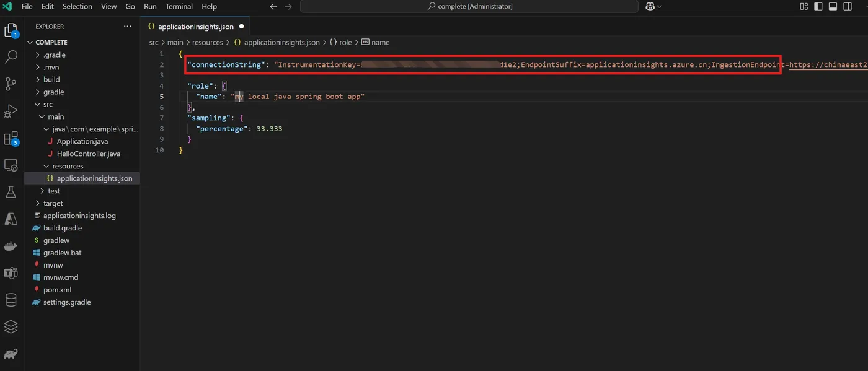The width and height of the screenshot is (868, 371).
Task: Open the Search view in activity bar
Action: (x=11, y=57)
